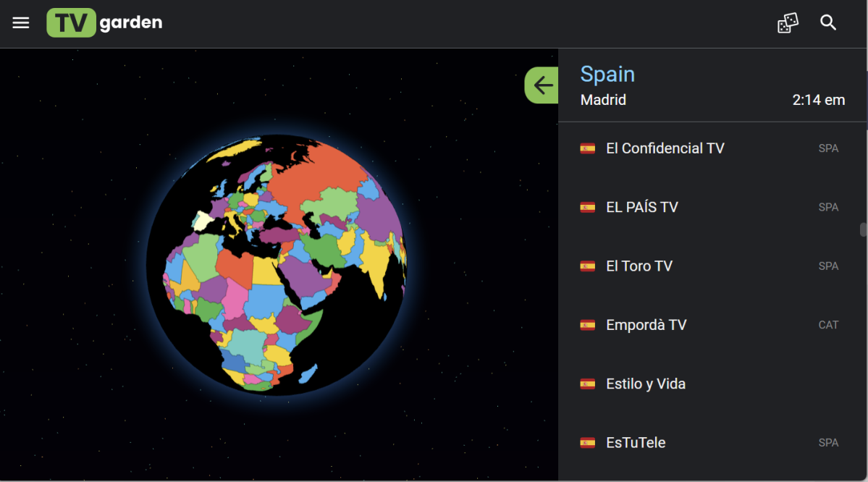868x482 pixels.
Task: Click the flag icon next to EL PAÍS TV
Action: (x=588, y=208)
